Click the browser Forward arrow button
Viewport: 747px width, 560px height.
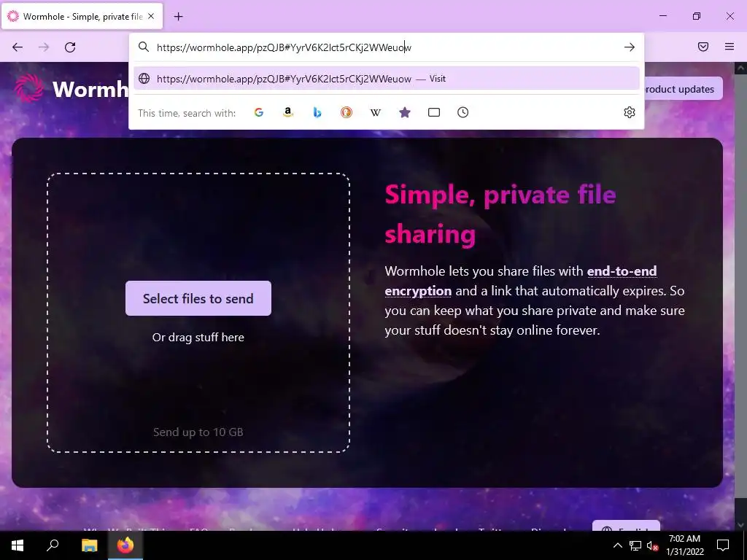point(44,47)
